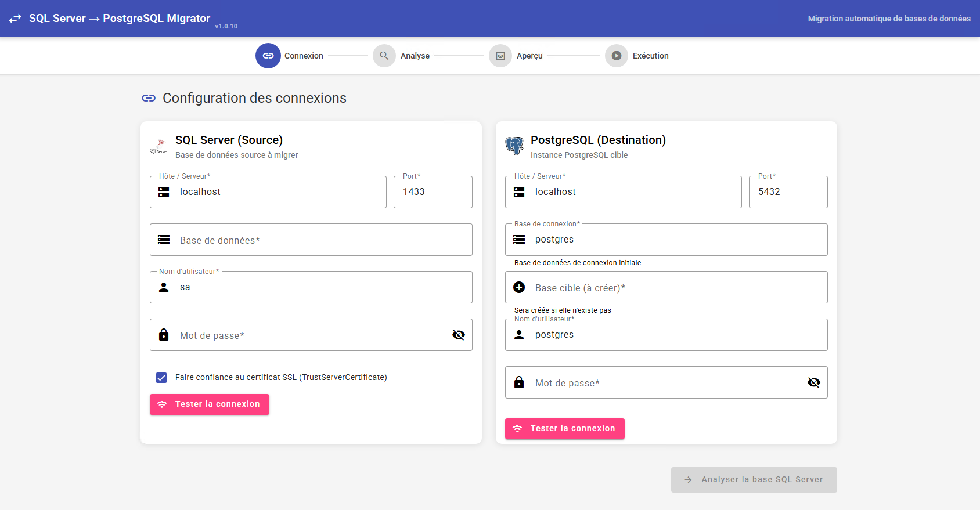The width and height of the screenshot is (980, 510).
Task: Click database icon in Base de connexion field
Action: tap(519, 240)
